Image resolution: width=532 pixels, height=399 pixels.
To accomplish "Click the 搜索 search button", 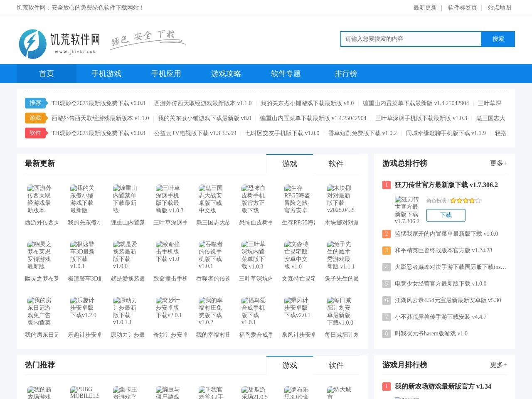I will point(498,39).
